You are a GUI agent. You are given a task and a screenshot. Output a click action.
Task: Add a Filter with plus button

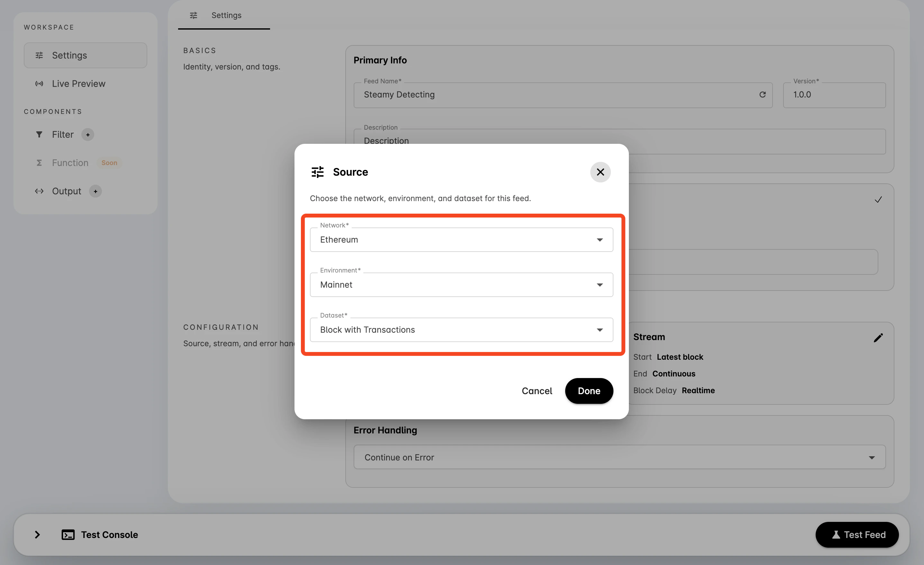coord(88,134)
